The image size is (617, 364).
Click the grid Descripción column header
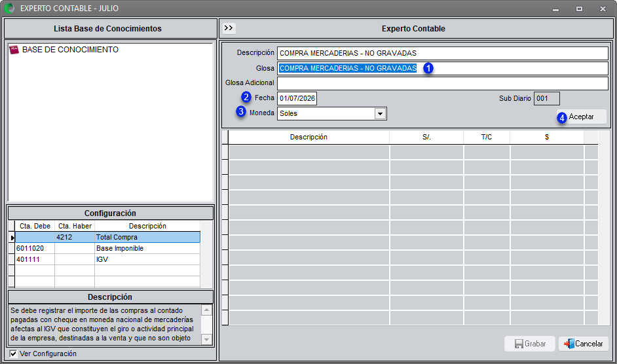(309, 137)
